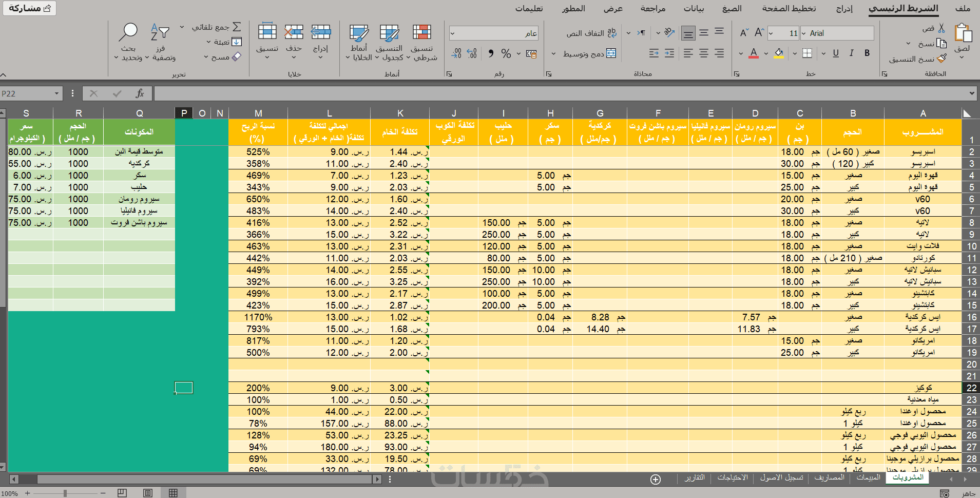
Task: Collapse the ribbon with the chevron
Action: coord(4,75)
